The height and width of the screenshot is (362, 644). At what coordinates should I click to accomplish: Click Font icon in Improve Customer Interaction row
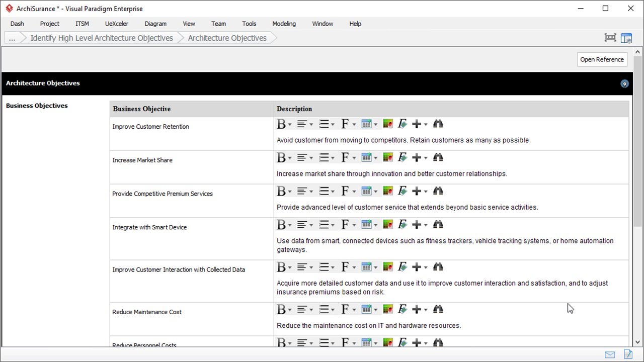click(x=345, y=267)
